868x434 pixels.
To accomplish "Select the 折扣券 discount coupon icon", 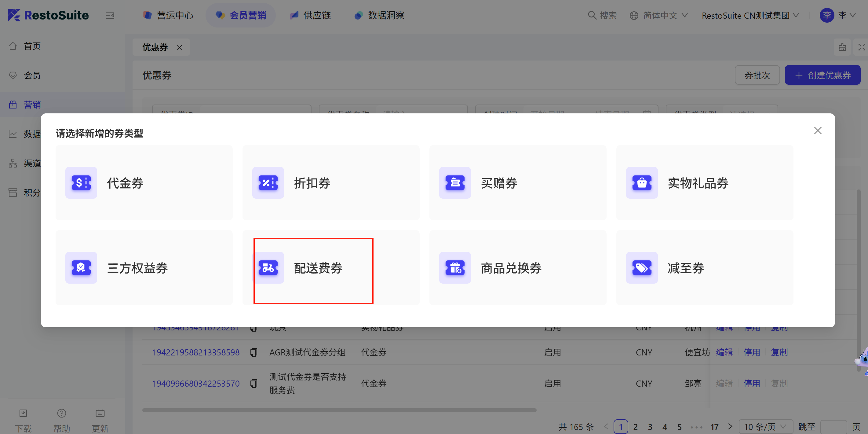I will [x=268, y=183].
